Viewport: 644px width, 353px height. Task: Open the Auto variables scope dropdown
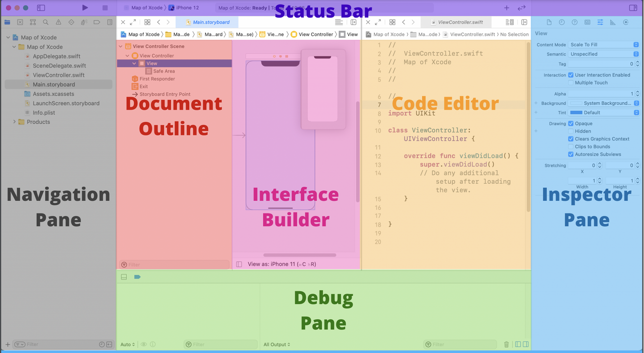(128, 344)
